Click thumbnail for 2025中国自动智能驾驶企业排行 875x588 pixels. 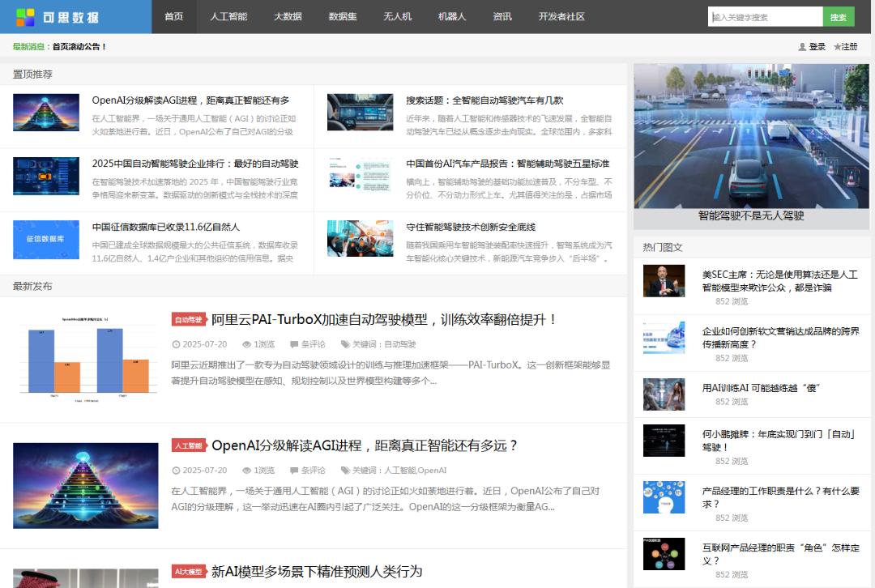(45, 176)
